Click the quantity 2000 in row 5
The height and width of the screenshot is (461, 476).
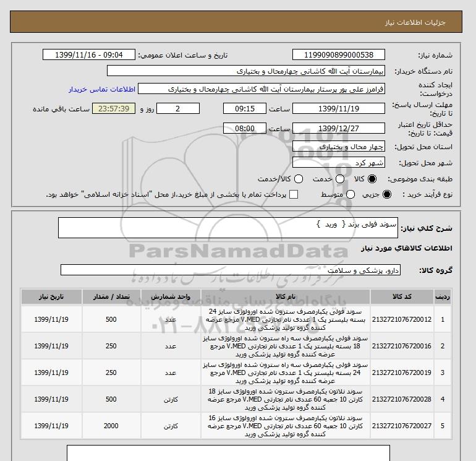(111, 426)
